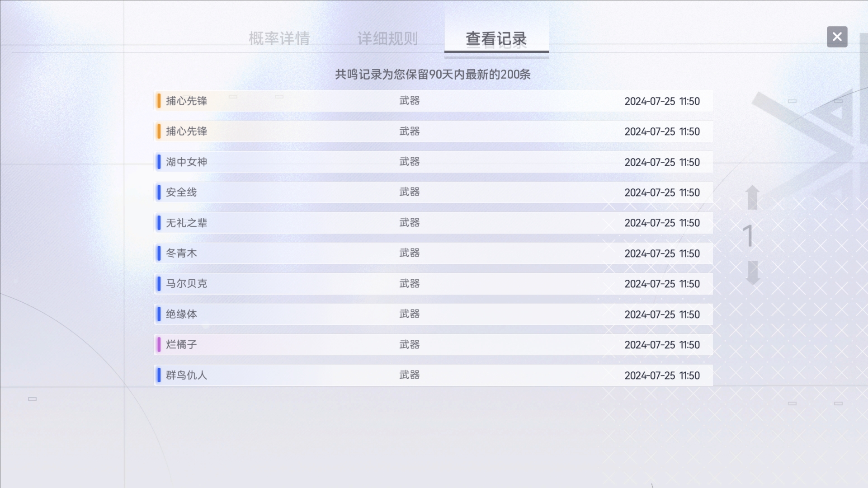Select the 无礼之辈 record row
868x488 pixels.
click(x=434, y=223)
